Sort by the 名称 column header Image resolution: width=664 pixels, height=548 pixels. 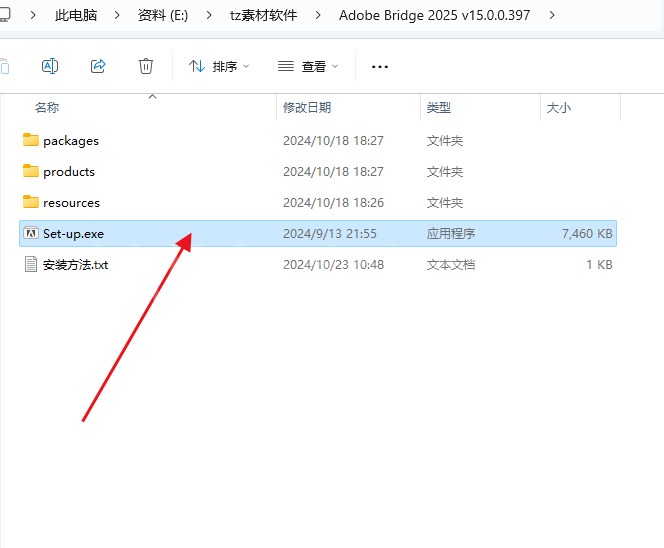pos(47,108)
